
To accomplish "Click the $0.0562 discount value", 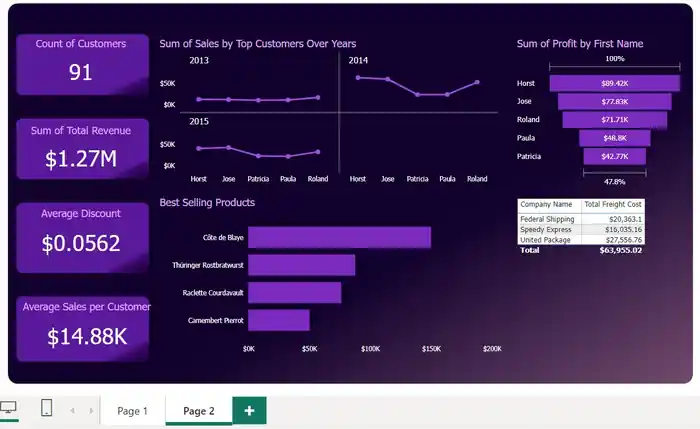I will [x=81, y=243].
